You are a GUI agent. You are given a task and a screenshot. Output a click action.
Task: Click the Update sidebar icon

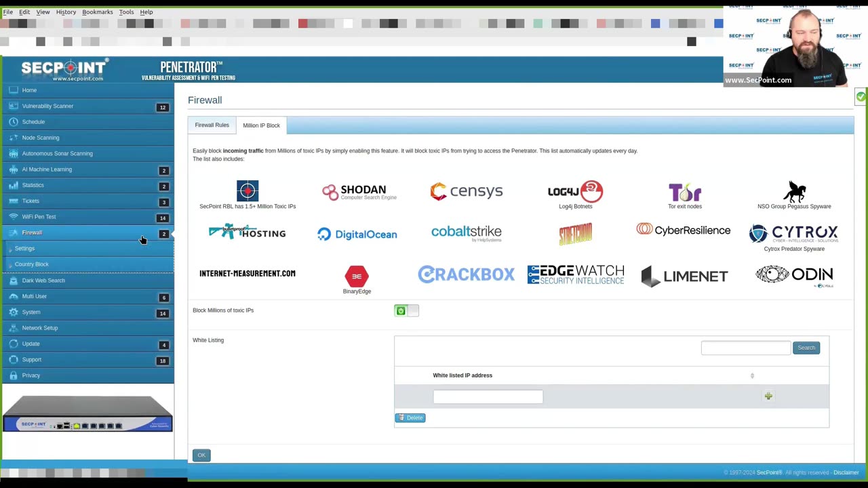[14, 344]
